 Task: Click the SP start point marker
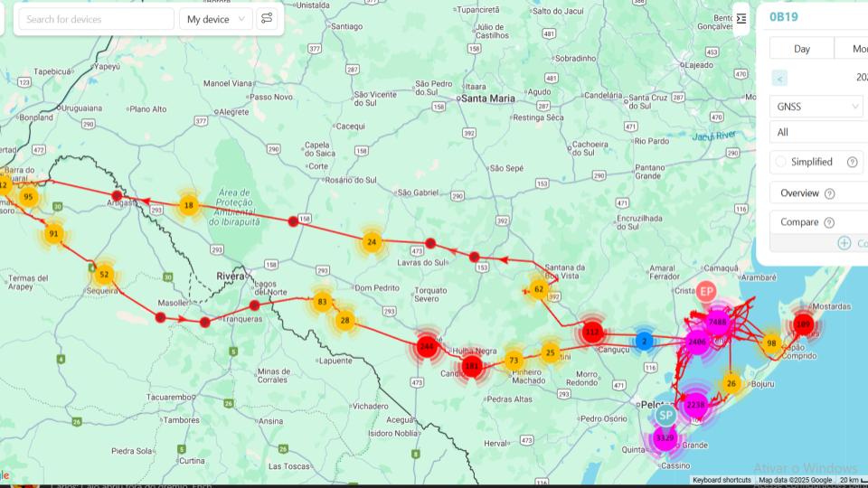click(665, 415)
